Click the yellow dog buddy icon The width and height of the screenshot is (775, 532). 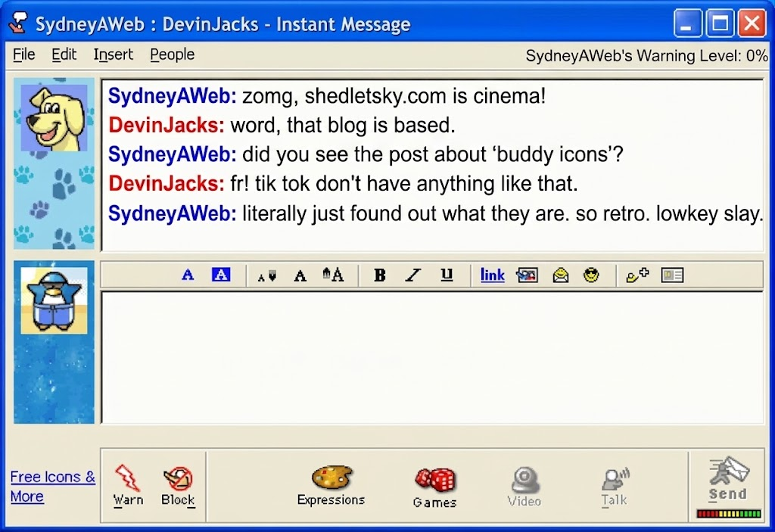click(54, 117)
